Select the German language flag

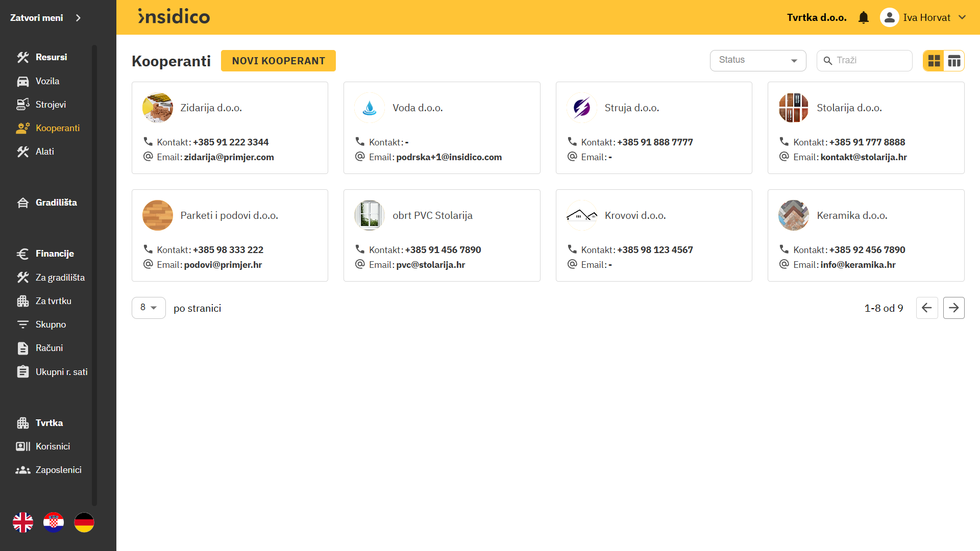84,522
